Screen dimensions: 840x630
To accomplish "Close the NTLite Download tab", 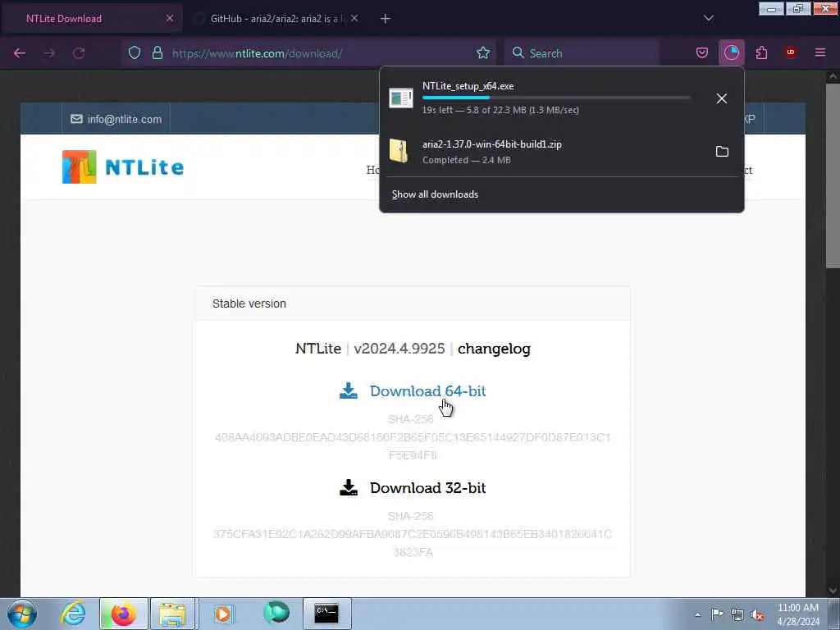I will [x=170, y=18].
